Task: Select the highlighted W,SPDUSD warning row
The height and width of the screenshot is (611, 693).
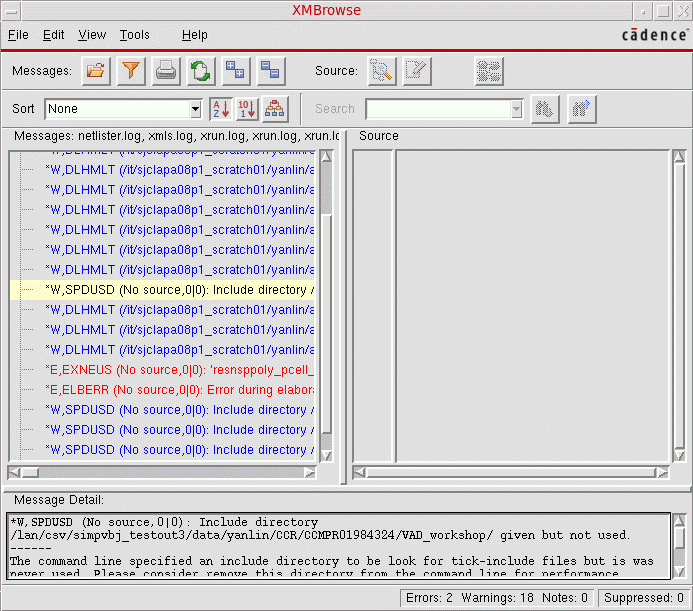Action: (x=180, y=290)
